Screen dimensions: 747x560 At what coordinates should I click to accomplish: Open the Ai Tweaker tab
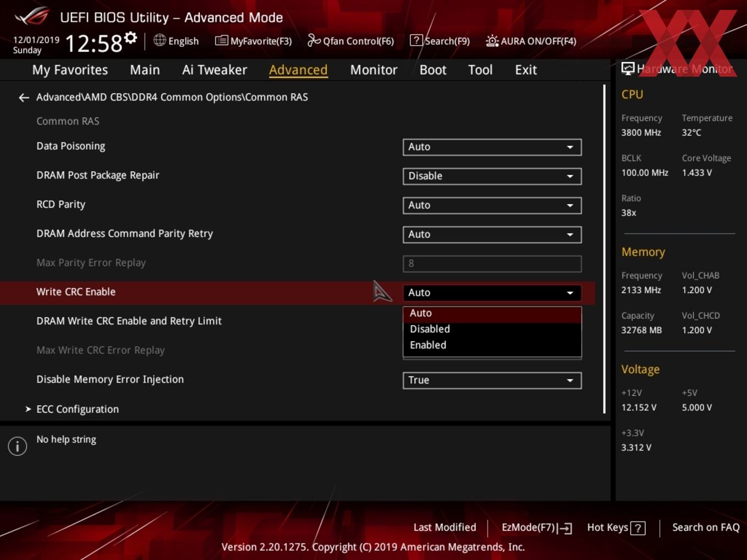point(215,70)
